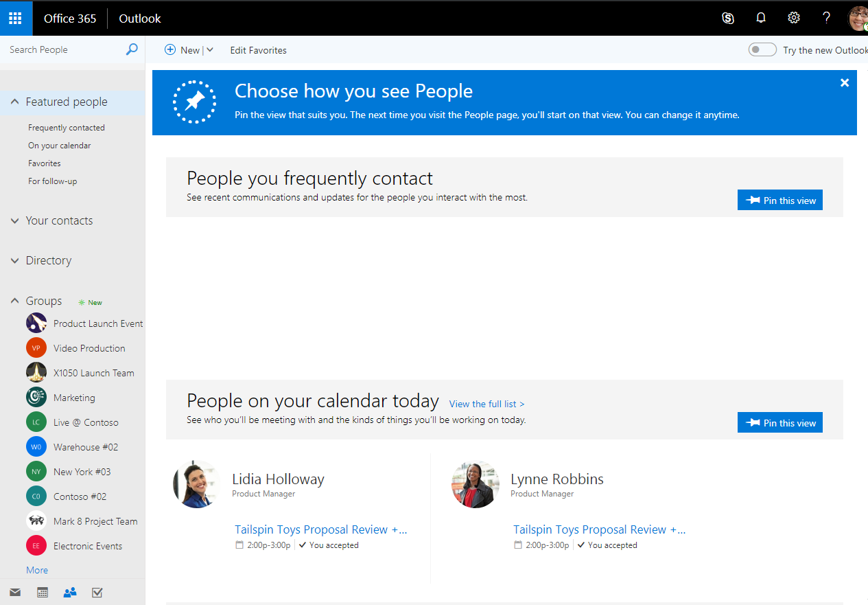Open the X1050 Launch Team group icon
868x605 pixels.
coord(36,372)
